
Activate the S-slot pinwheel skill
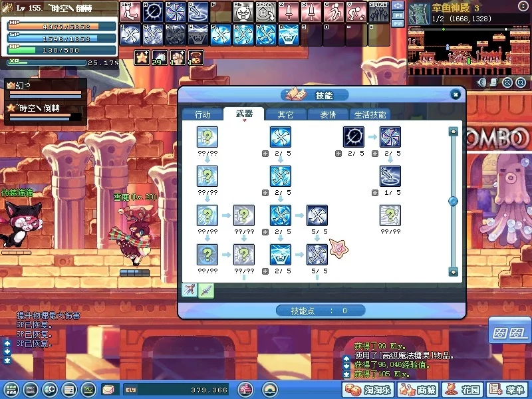176,12
